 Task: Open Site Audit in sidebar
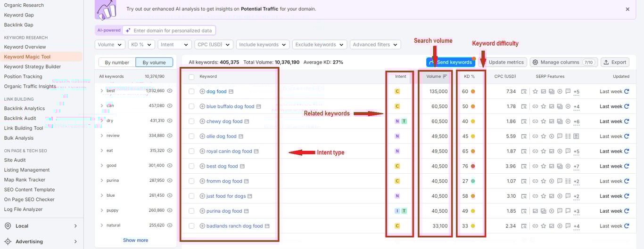click(15, 160)
